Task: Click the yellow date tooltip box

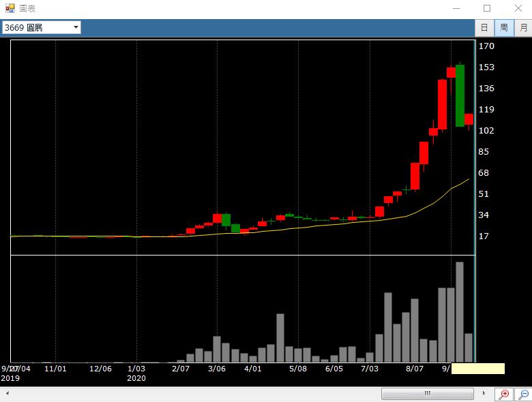Action: [x=477, y=369]
